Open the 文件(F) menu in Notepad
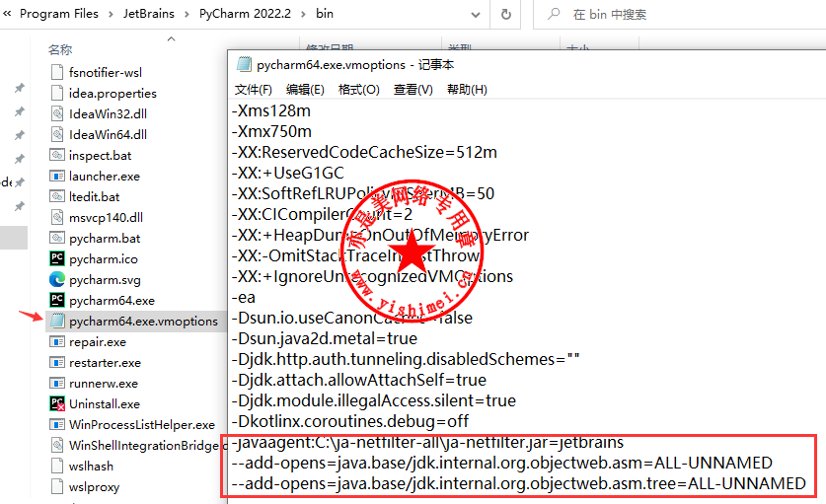The width and height of the screenshot is (826, 504). tap(253, 90)
